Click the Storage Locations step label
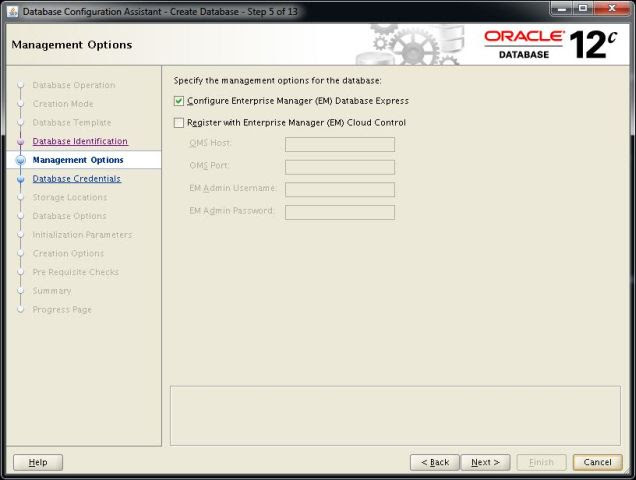Viewport: 636px width, 480px height. (x=70, y=197)
